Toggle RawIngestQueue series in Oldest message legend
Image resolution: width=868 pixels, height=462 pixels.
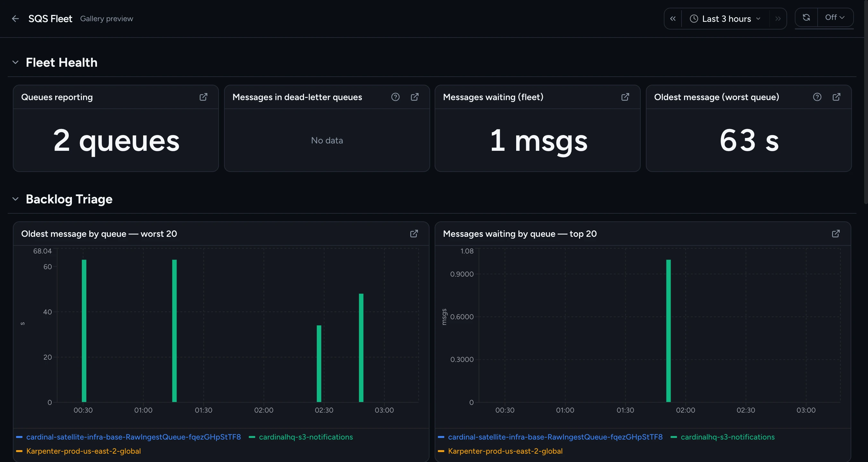coord(129,437)
